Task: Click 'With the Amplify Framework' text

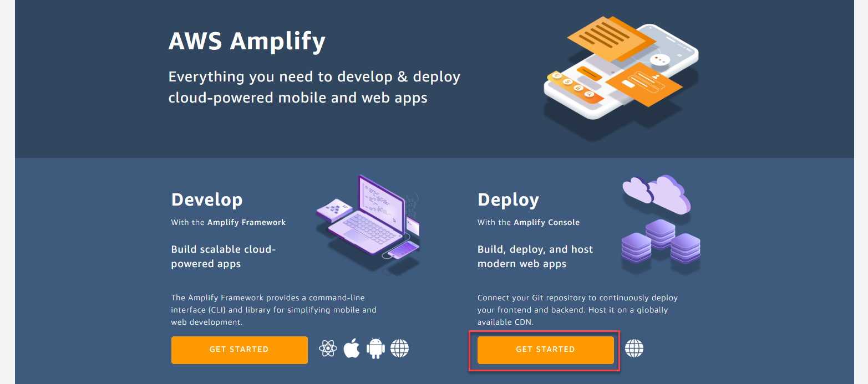Action: [x=229, y=222]
